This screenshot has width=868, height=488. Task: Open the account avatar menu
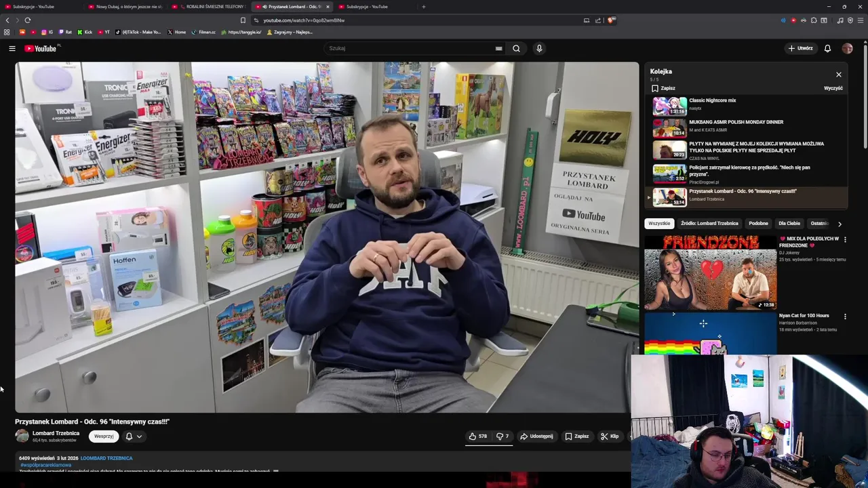click(847, 48)
